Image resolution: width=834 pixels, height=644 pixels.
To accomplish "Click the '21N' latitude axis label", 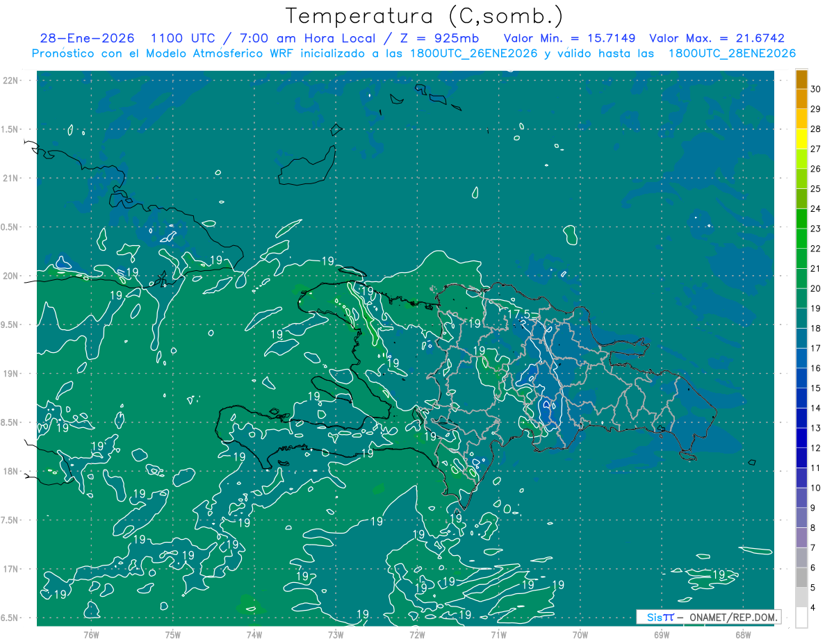I will point(10,178).
